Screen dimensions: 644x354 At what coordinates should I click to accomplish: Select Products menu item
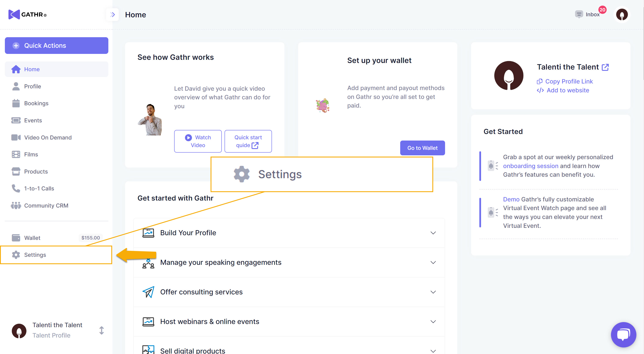click(x=36, y=172)
